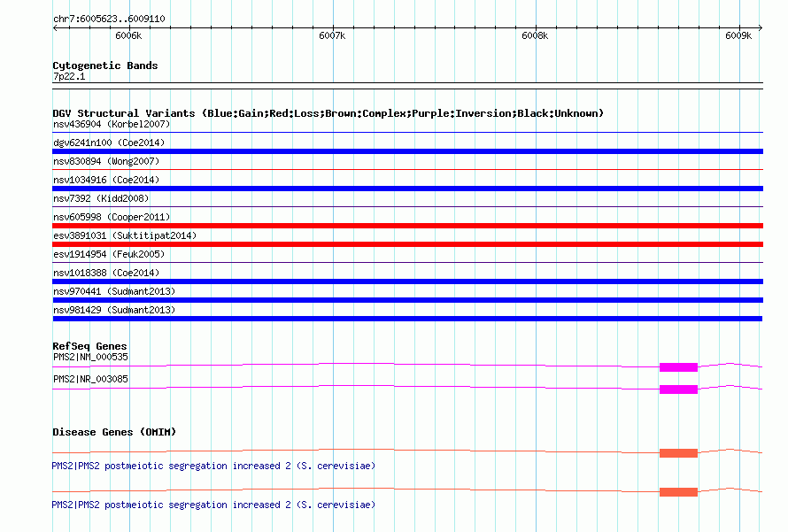Viewport: 788px width, 532px height.
Task: Click the magenta exon box of PMS2|NM_000535
Action: 678,367
